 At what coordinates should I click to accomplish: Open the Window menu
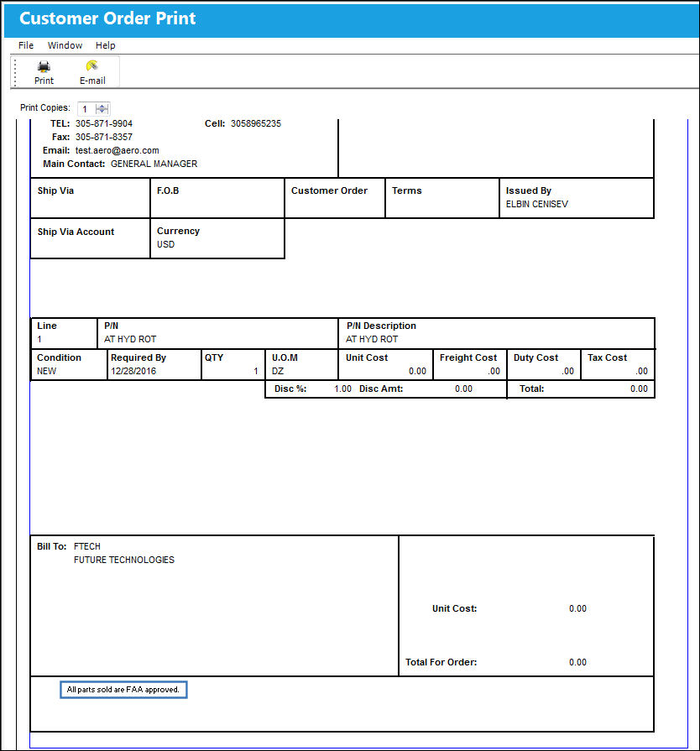click(65, 45)
